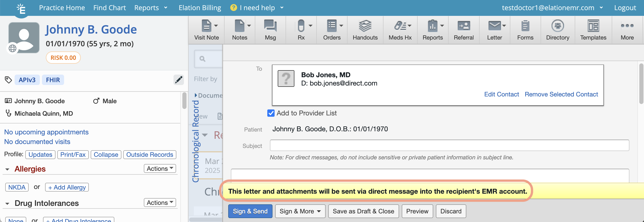Click the letter pane vertical scrollbar
The width and height of the screenshot is (644, 222).
click(641, 84)
